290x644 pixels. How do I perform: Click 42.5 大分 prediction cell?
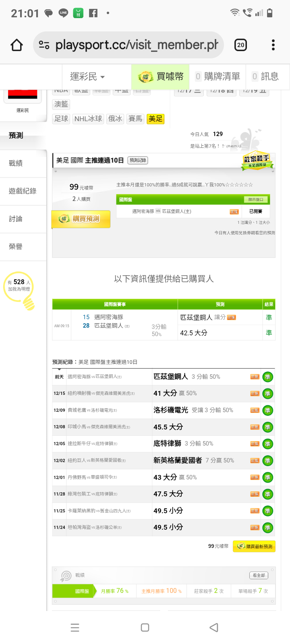point(220,333)
